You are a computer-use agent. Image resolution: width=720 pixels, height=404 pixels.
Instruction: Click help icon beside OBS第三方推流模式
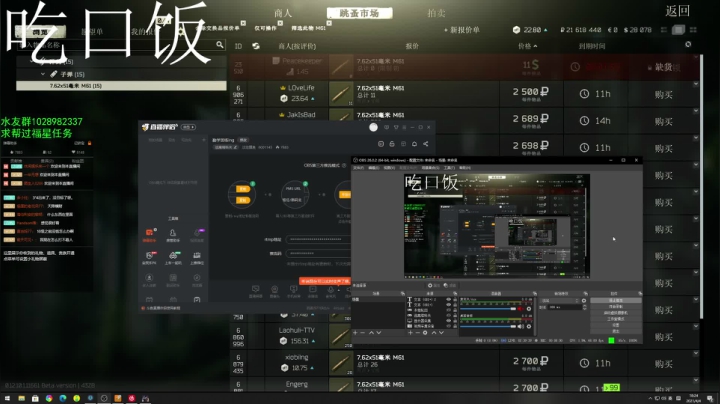pyautogui.click(x=344, y=166)
